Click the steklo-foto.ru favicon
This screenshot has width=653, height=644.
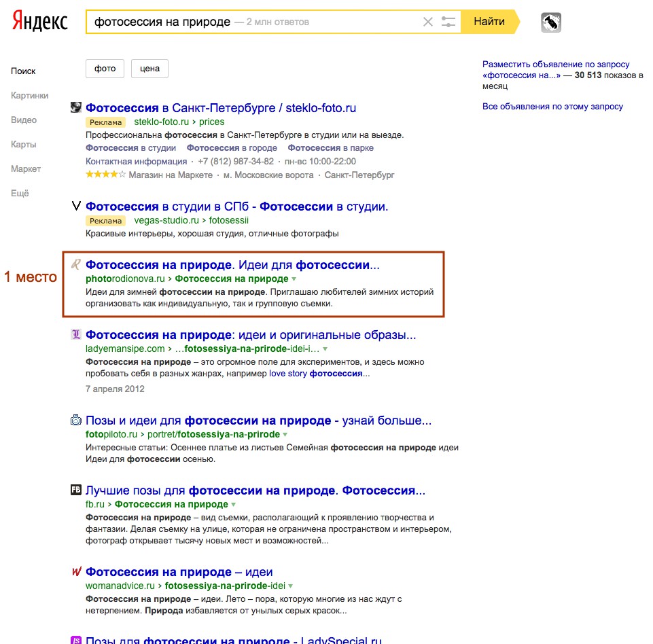pos(76,107)
